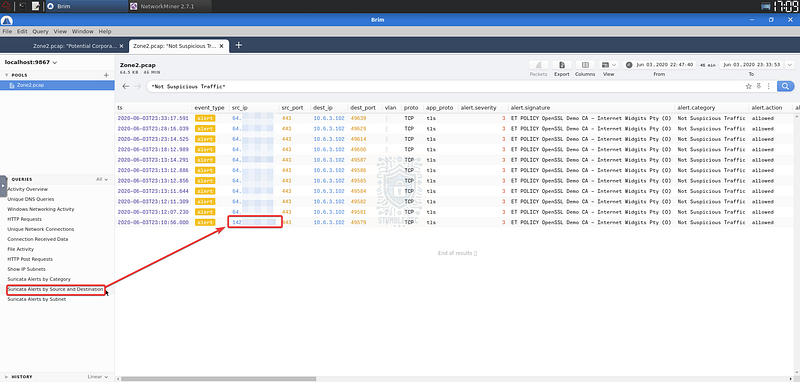The width and height of the screenshot is (800, 382).
Task: Click the clock icon beside From date
Action: tap(629, 65)
